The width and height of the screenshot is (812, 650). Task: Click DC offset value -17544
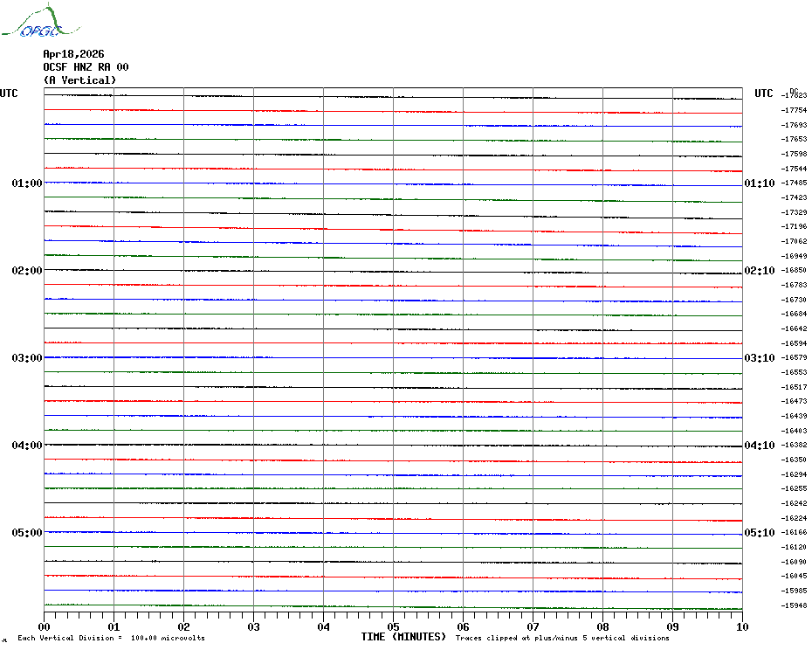coord(794,169)
